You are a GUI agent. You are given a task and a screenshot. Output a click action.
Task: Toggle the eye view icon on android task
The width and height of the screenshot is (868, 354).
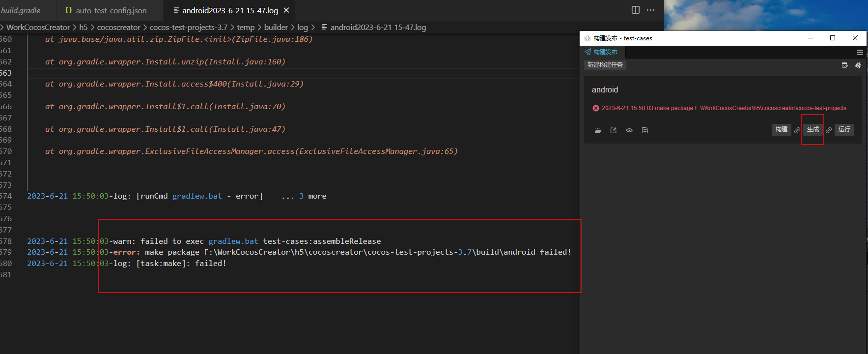coord(629,130)
